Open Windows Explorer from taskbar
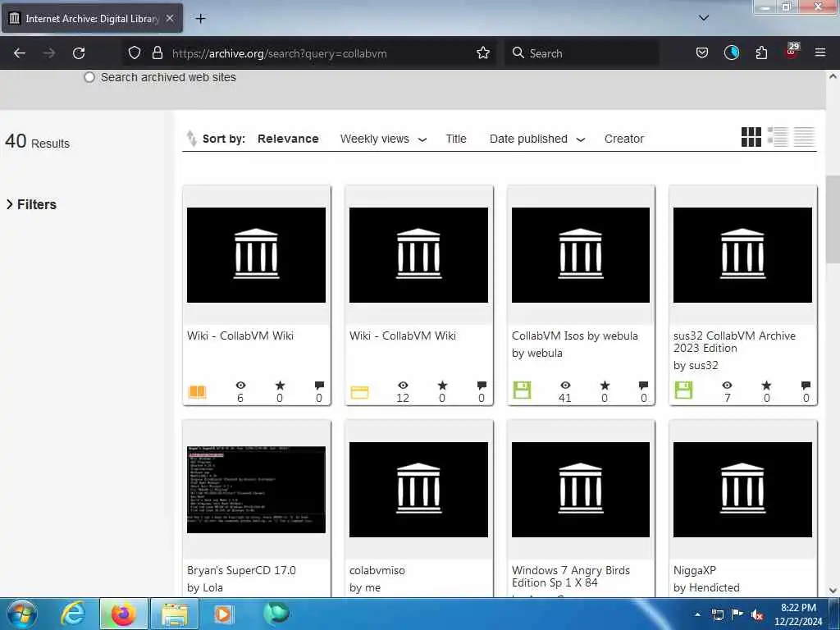 (x=175, y=614)
